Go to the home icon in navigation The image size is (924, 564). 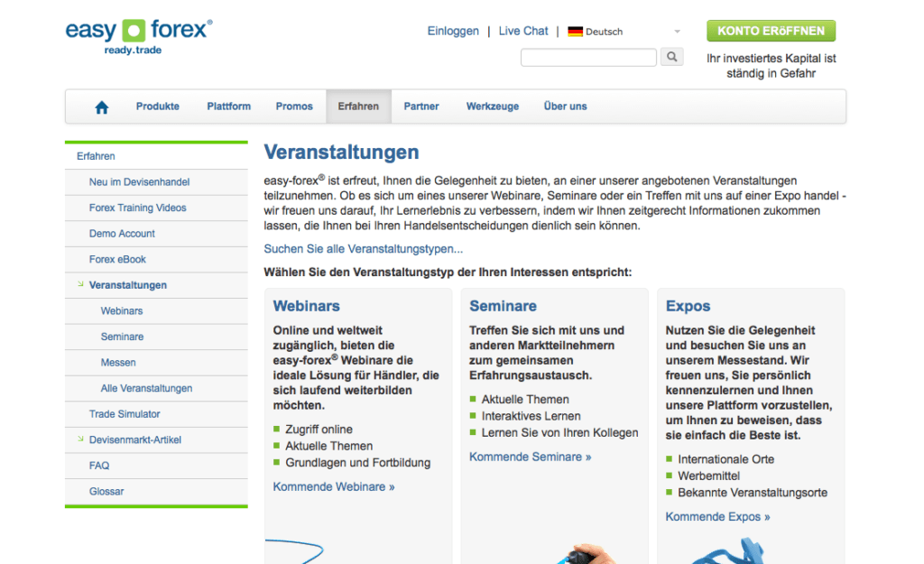tap(101, 106)
